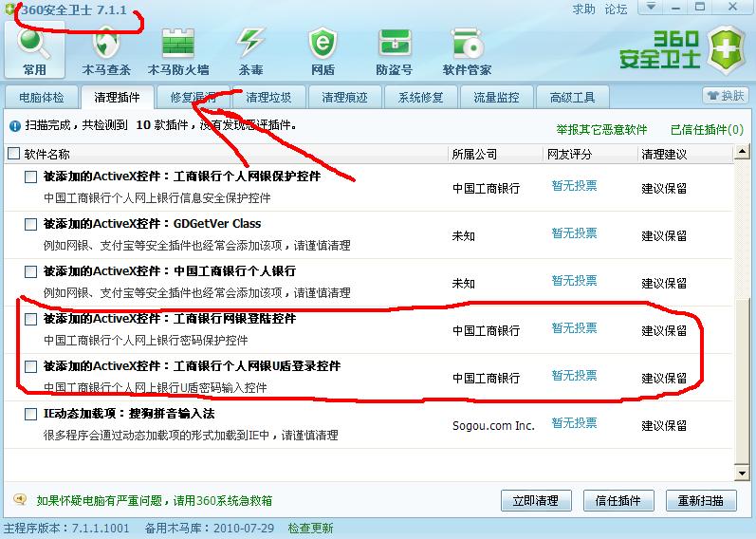Click 备用木马库：2010-07-29 status text
The height and width of the screenshot is (539, 756).
[210, 529]
